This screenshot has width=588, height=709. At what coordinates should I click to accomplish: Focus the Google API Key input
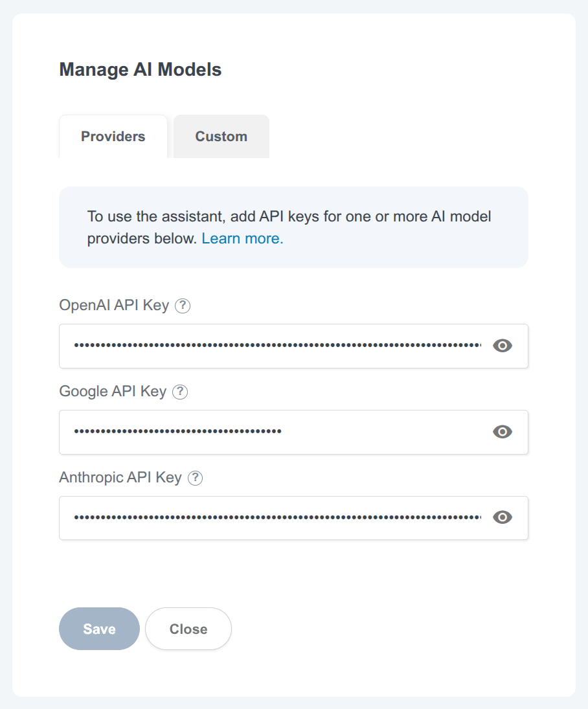[259, 432]
